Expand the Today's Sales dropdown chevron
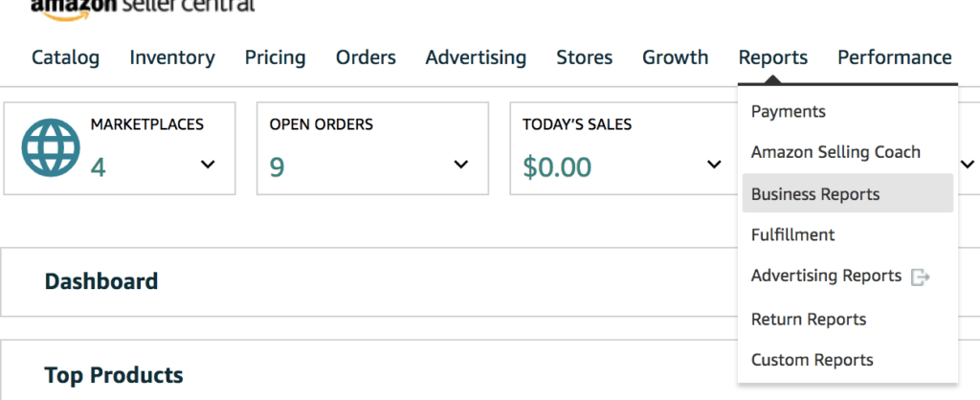Screen dimensions: 980x400 coord(714,165)
